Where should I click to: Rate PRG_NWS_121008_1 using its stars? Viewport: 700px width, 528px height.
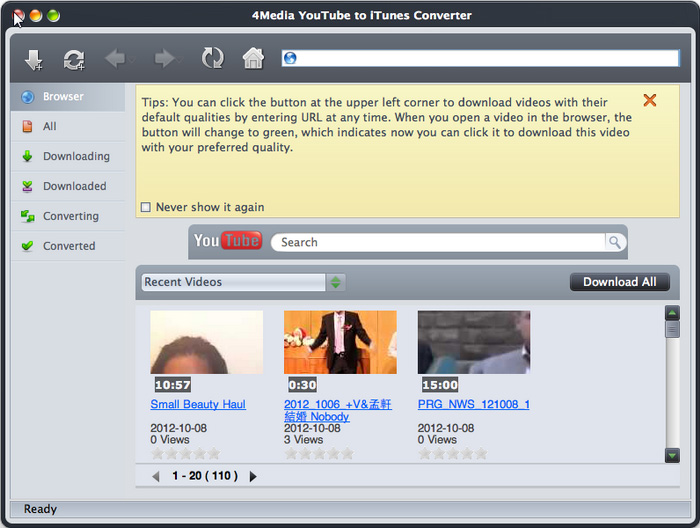[x=451, y=454]
